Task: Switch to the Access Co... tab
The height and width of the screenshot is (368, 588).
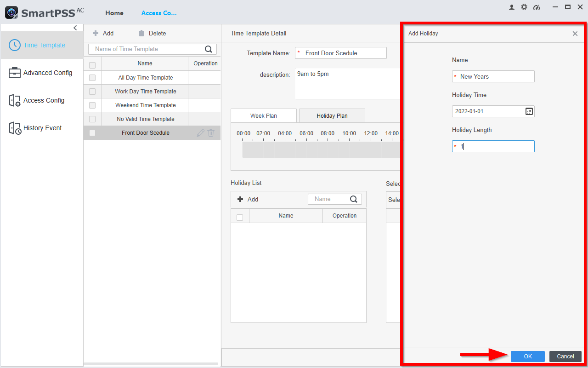Action: 159,13
